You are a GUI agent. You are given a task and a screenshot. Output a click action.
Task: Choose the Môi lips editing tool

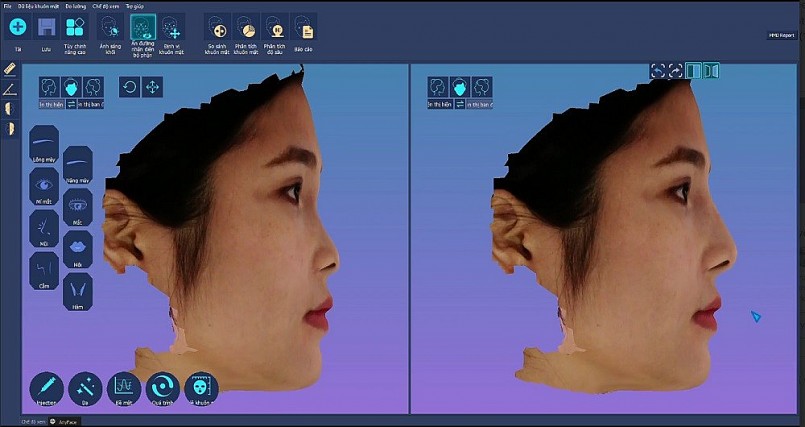pos(78,249)
